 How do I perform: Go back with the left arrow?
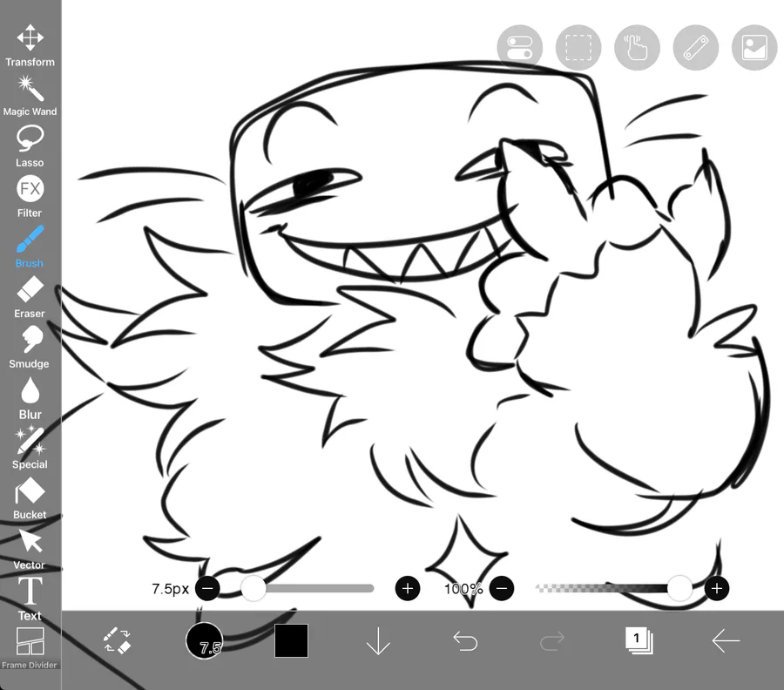[x=726, y=640]
